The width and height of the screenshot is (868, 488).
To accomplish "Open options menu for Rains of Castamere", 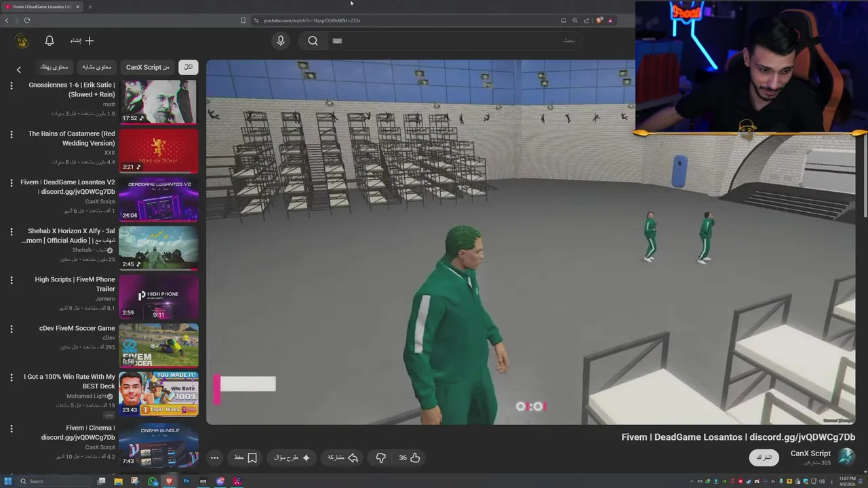I will pos(11,135).
